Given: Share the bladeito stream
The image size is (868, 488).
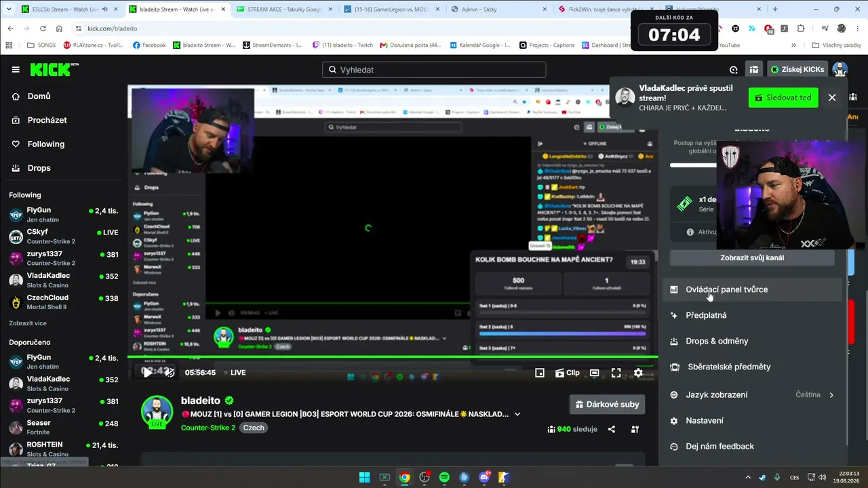Looking at the screenshot, I should click(x=612, y=429).
